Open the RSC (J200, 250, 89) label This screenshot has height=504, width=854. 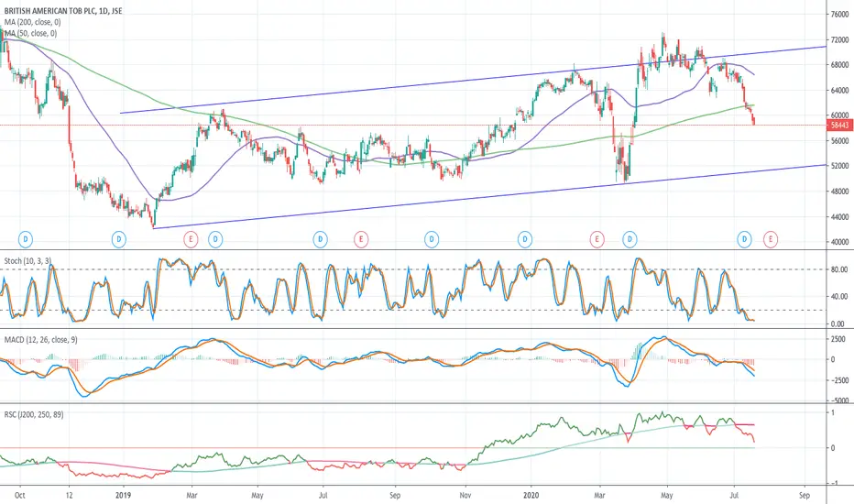pos(34,414)
